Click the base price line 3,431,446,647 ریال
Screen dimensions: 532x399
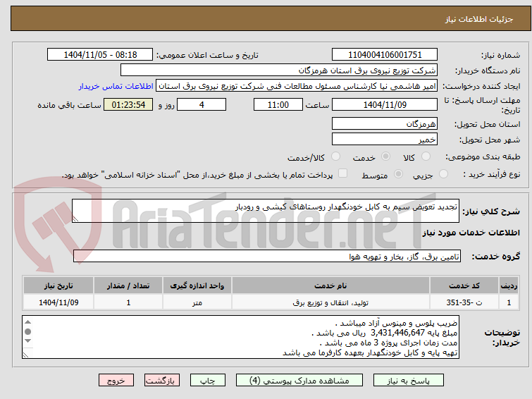point(385,333)
